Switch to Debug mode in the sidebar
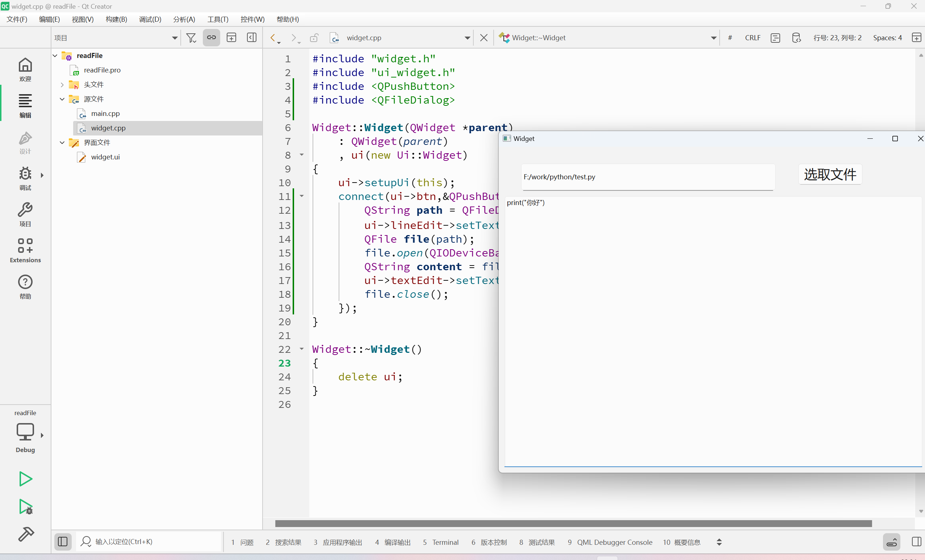The width and height of the screenshot is (925, 560). pyautogui.click(x=25, y=178)
